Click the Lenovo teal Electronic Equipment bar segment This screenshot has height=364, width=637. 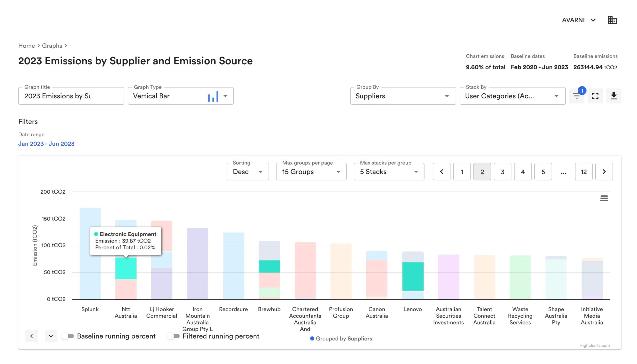tap(412, 276)
